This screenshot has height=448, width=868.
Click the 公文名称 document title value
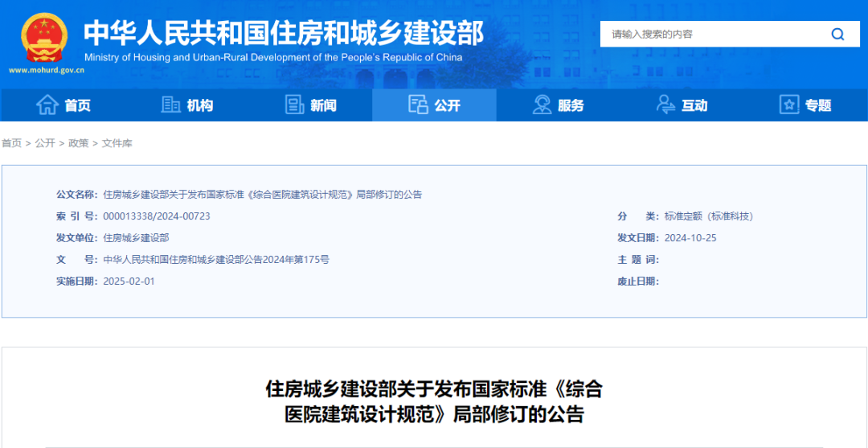(262, 195)
